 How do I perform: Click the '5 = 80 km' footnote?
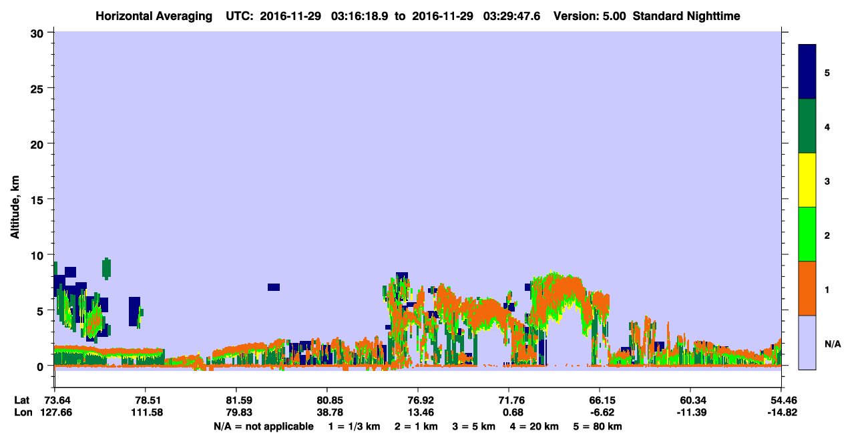599,426
